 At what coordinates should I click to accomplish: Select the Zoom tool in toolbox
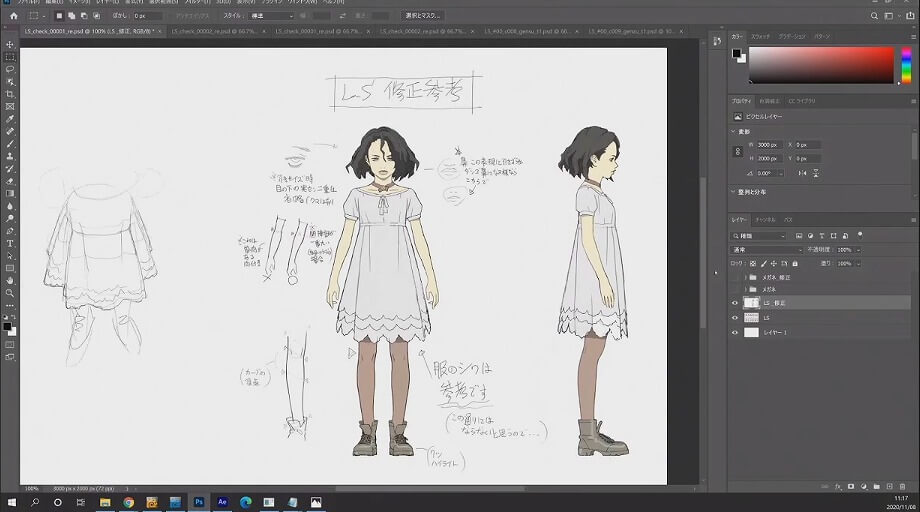tap(10, 293)
